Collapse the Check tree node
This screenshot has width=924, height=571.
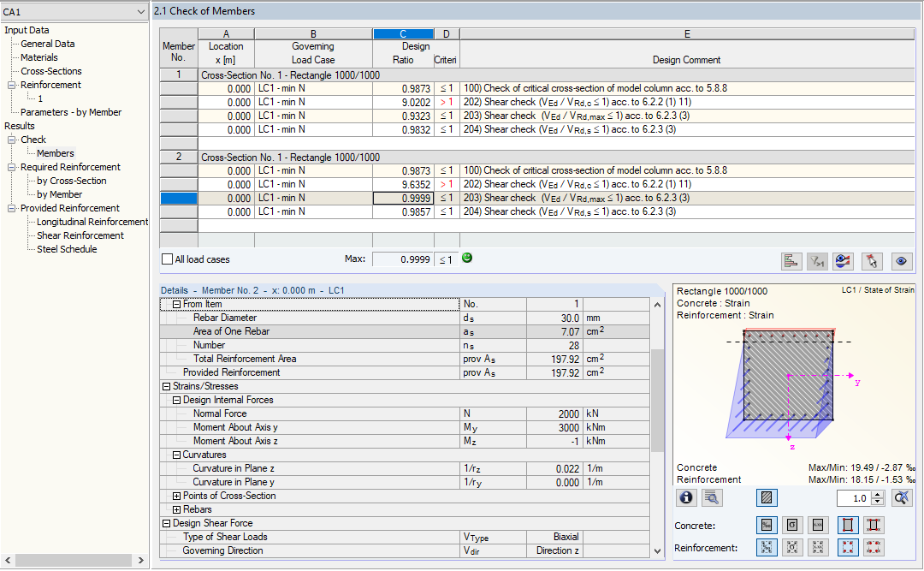click(x=11, y=140)
